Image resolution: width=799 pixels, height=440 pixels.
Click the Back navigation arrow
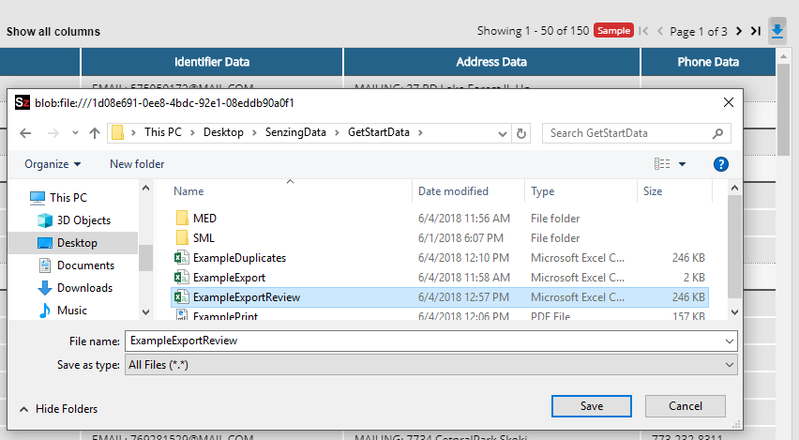(x=25, y=133)
